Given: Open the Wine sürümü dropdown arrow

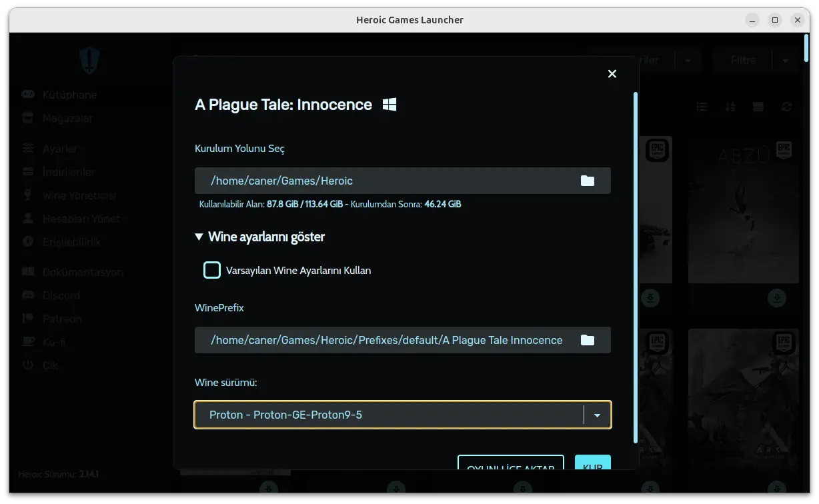Looking at the screenshot, I should tap(597, 415).
